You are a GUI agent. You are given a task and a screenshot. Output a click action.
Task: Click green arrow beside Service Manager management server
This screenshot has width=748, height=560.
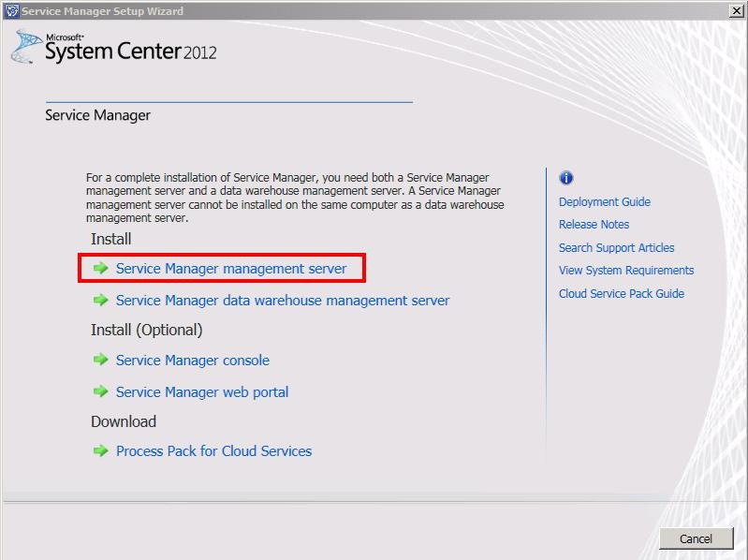100,269
